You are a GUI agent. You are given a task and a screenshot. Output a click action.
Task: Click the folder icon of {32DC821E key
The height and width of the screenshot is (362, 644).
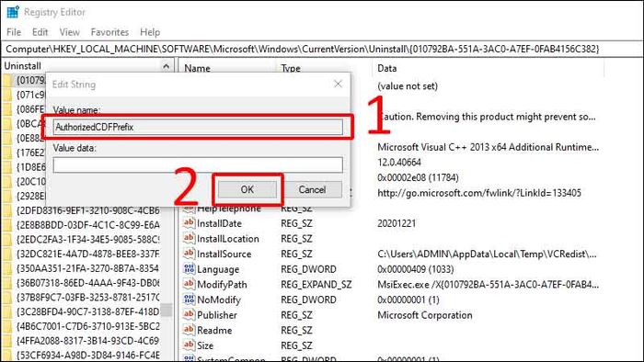tap(7, 254)
